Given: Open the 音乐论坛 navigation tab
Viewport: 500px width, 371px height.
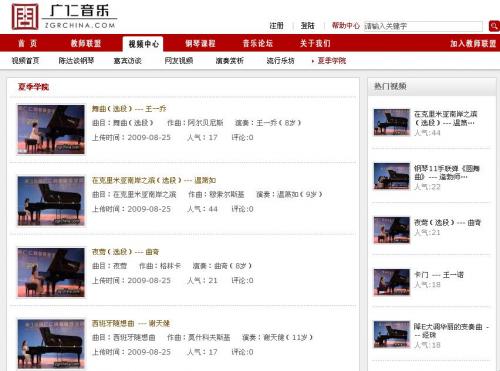Looking at the screenshot, I should 258,43.
